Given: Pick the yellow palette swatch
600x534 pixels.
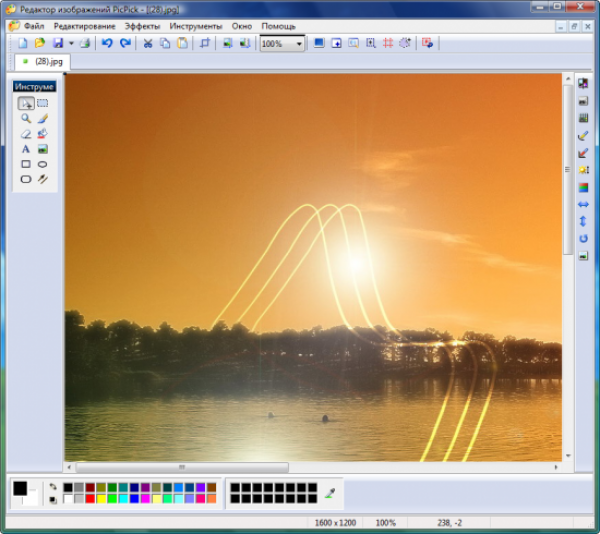Looking at the screenshot, I should [101, 498].
